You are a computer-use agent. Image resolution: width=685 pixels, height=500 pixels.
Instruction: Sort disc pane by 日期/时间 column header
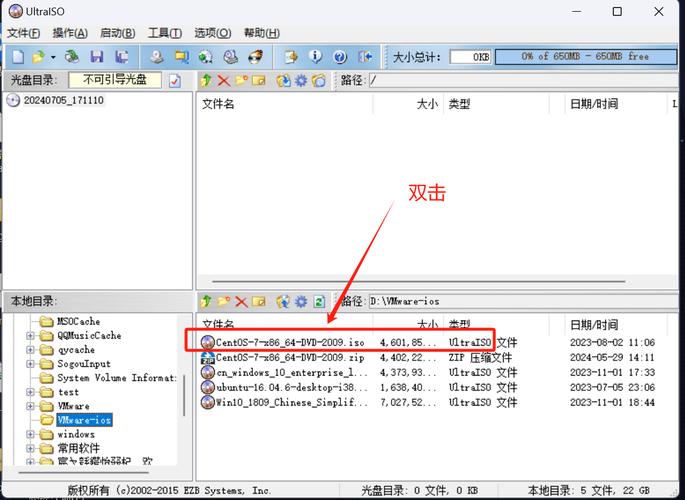(616, 104)
